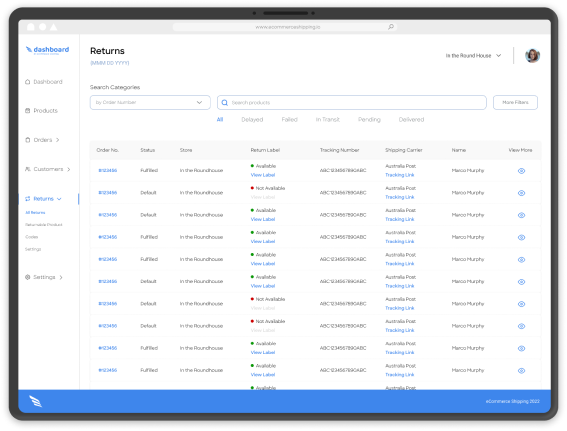Image resolution: width=567 pixels, height=431 pixels.
Task: Click inside the Search products field
Action: (351, 102)
